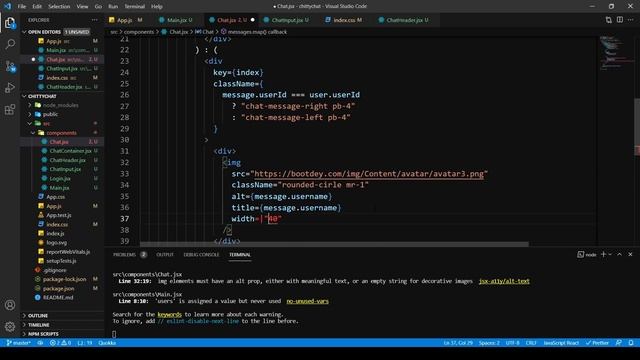This screenshot has height=360, width=640.
Task: Open the File menu
Action: click(x=22, y=7)
